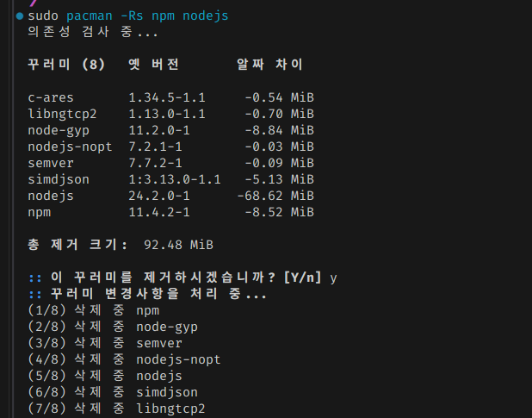Click 'libngtcp2' package name in table

(x=62, y=114)
